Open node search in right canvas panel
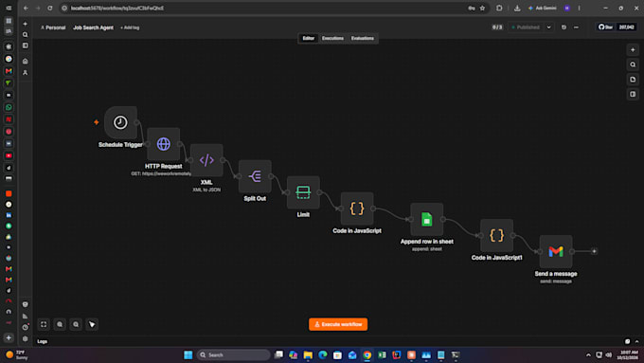 point(633,64)
